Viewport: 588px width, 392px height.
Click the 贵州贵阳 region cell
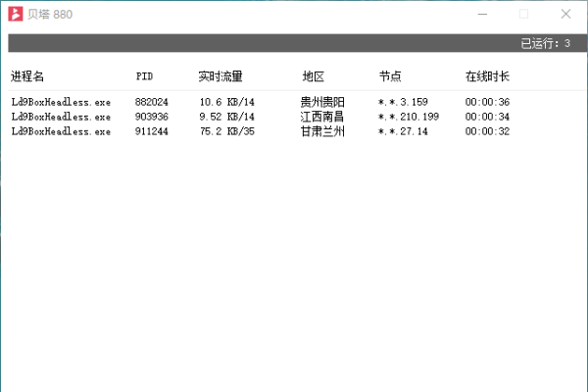click(322, 102)
